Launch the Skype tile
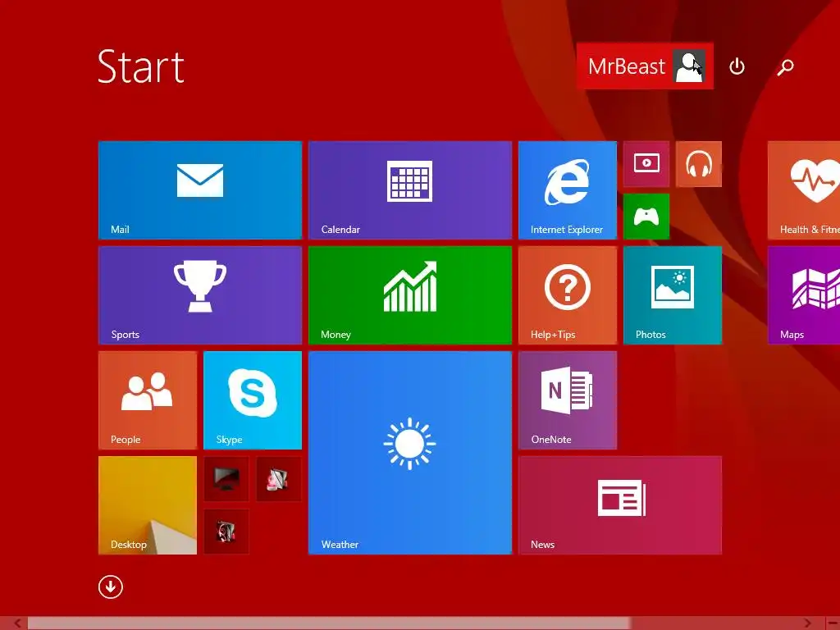This screenshot has width=840, height=630. (253, 400)
